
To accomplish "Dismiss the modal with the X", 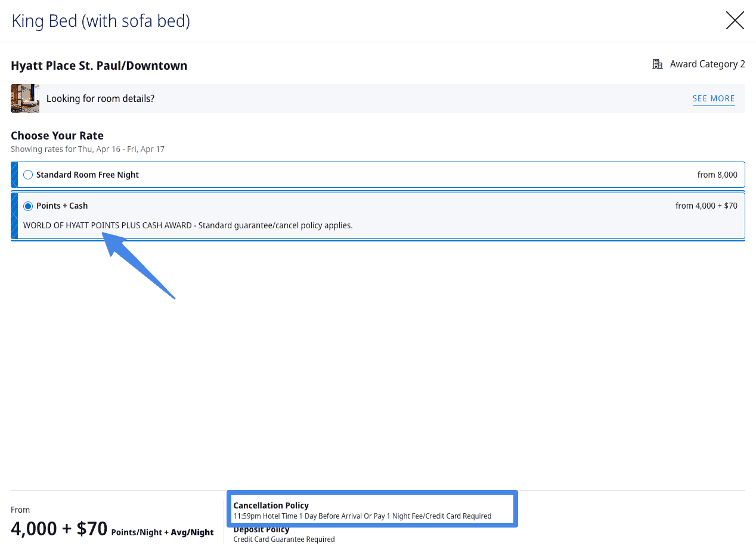I will click(735, 20).
